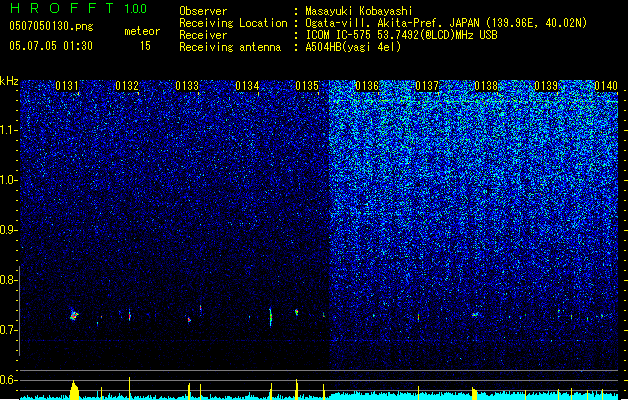This screenshot has width=629, height=400.
Task: Click the 0.6 frequency axis label
Action: pyautogui.click(x=8, y=380)
